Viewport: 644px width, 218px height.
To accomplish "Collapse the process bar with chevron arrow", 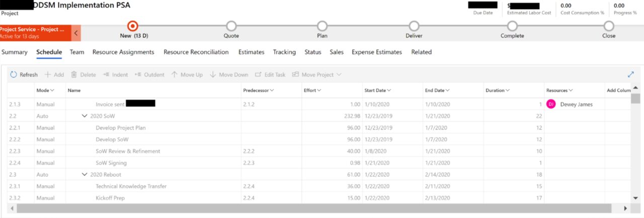I will pos(76,33).
